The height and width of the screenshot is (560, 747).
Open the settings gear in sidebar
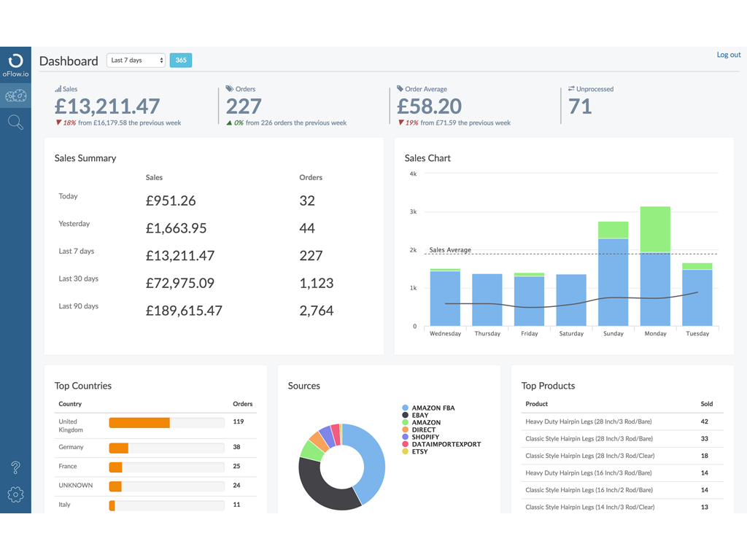(15, 494)
